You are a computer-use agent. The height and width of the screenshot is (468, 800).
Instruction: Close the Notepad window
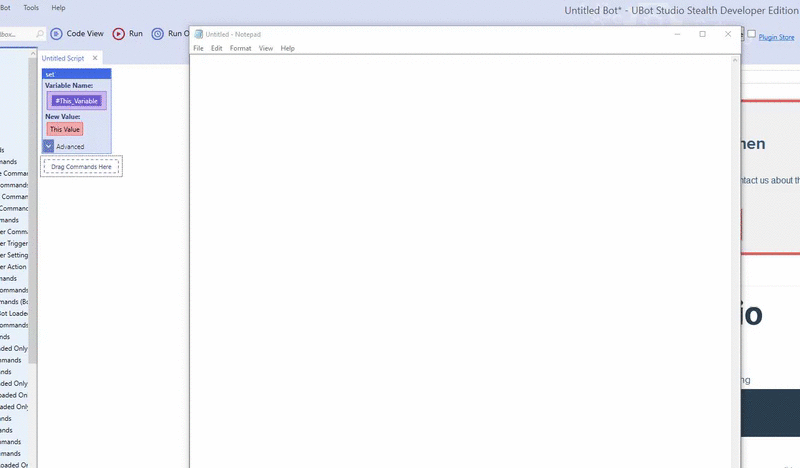pyautogui.click(x=728, y=34)
